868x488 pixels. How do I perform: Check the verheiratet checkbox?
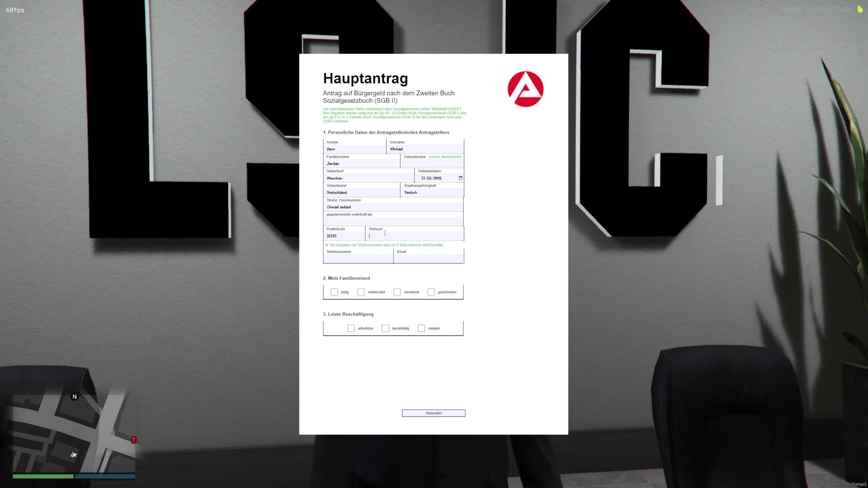(x=361, y=292)
